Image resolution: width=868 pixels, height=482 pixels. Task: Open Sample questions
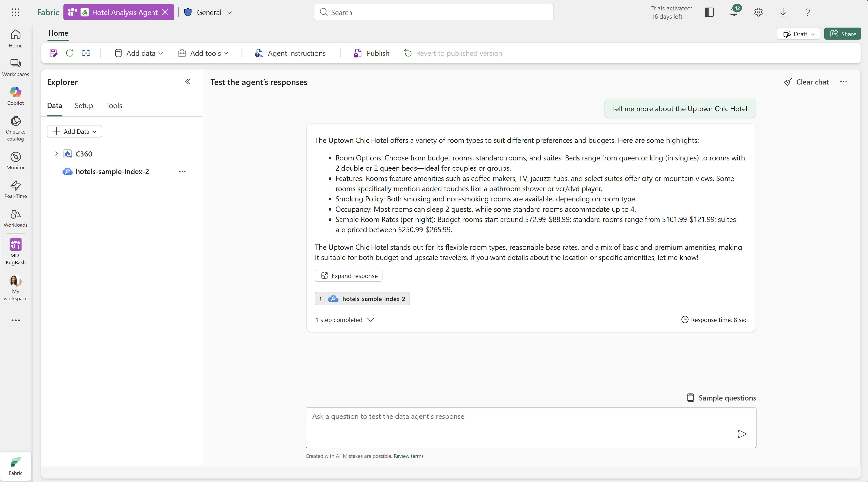721,398
